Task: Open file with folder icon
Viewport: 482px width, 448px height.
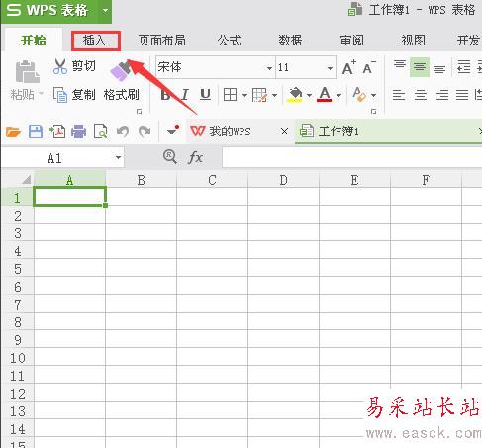Action: point(13,132)
